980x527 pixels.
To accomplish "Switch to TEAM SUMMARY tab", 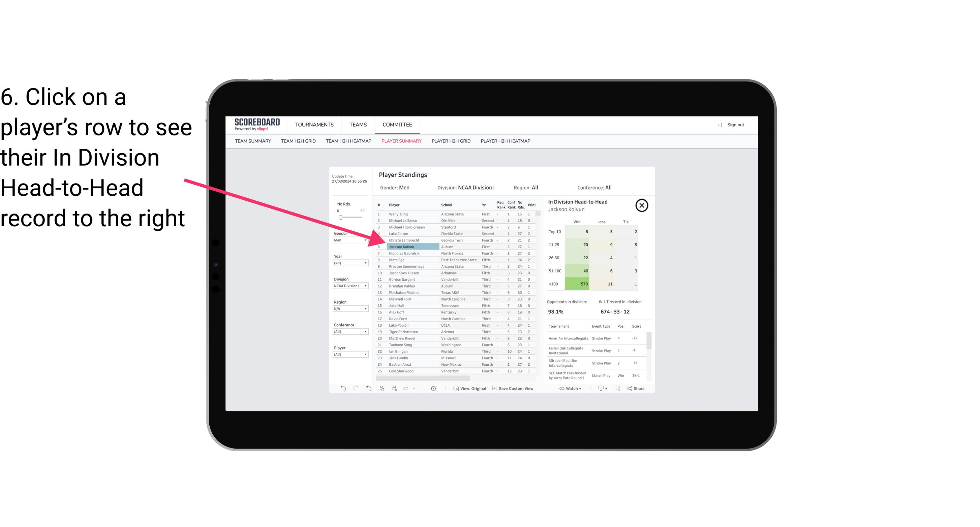I will (x=253, y=141).
